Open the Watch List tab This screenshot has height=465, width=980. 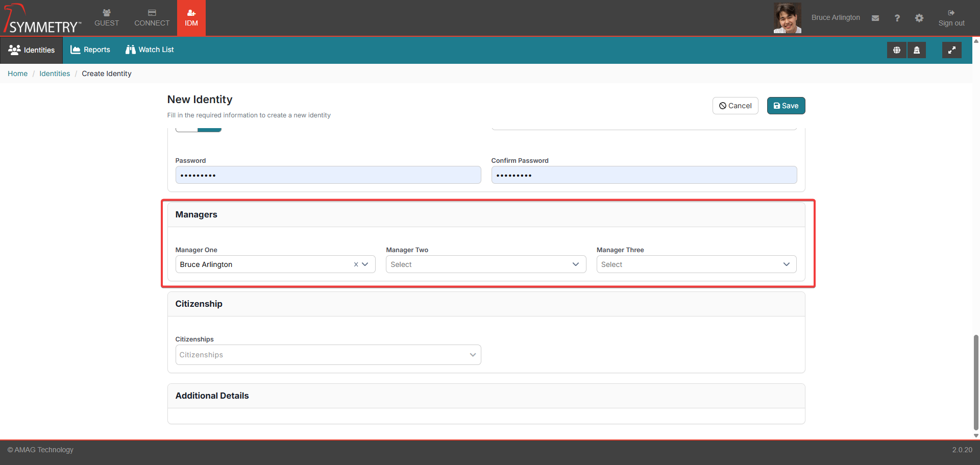point(150,50)
